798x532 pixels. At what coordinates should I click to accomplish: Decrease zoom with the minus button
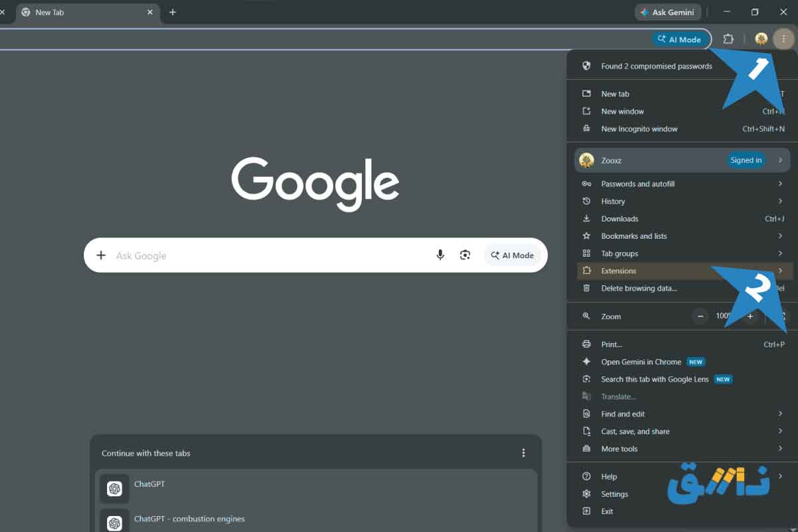[700, 317]
